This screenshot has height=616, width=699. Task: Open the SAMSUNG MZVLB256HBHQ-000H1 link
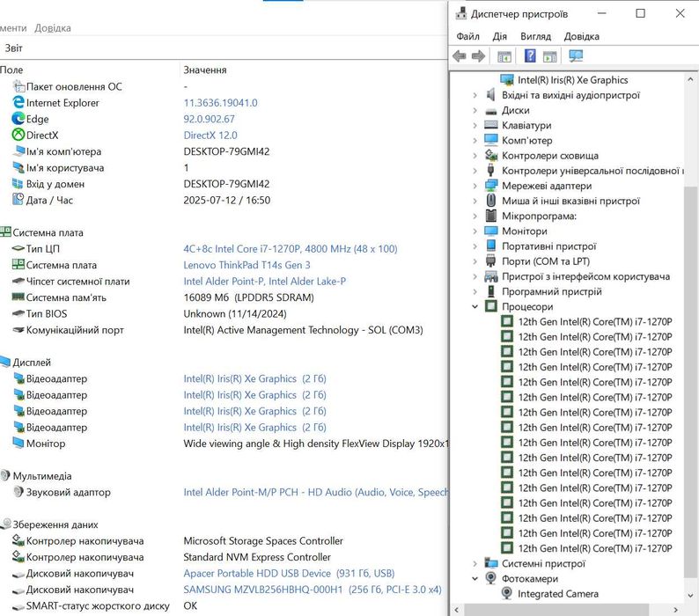(312, 590)
